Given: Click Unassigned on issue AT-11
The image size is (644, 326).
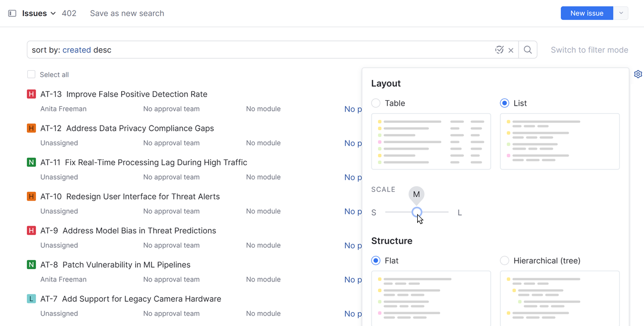Looking at the screenshot, I should pos(59,177).
